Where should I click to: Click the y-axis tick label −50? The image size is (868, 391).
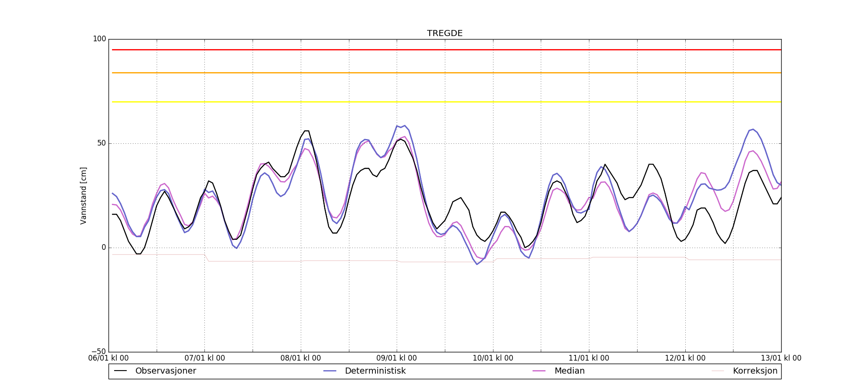click(98, 351)
